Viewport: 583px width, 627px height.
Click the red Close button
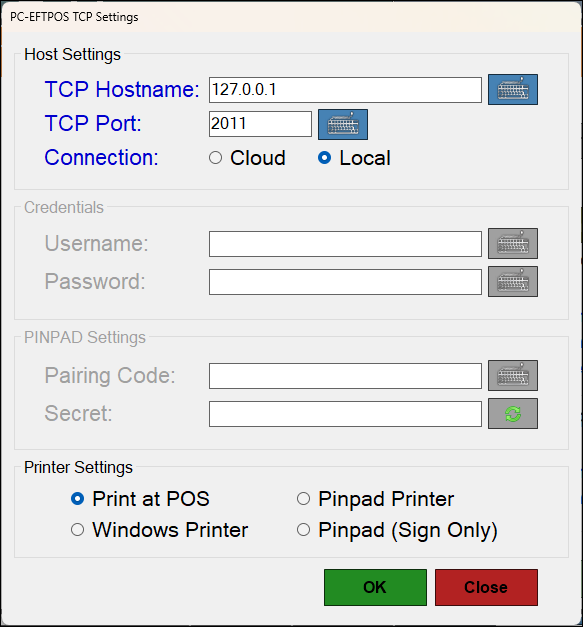(486, 587)
